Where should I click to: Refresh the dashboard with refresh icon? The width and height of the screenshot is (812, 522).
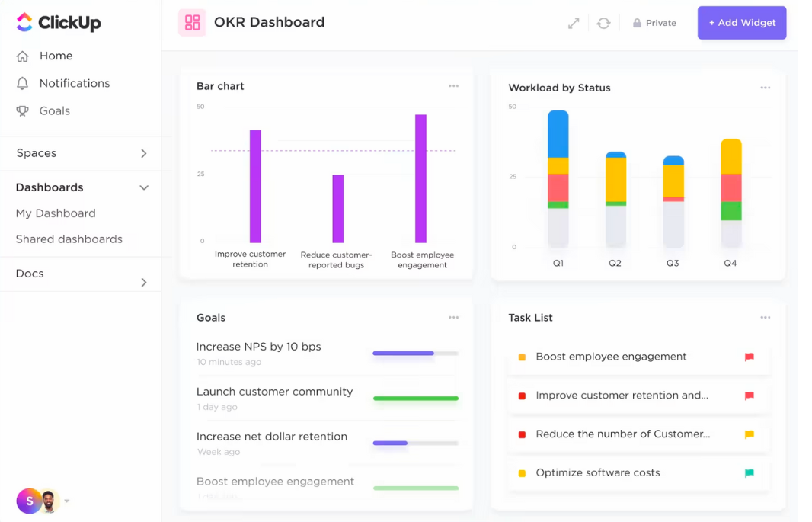[x=603, y=24]
